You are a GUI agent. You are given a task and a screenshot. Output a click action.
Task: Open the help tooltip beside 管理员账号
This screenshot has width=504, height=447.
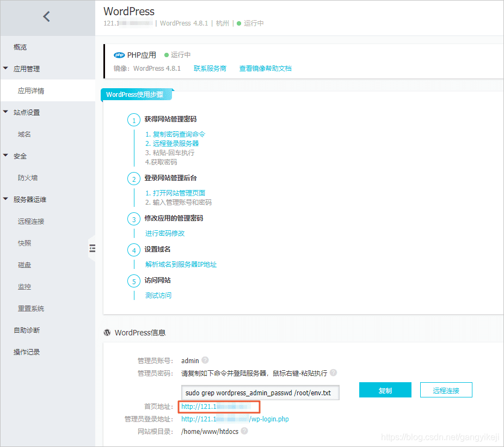pos(205,360)
